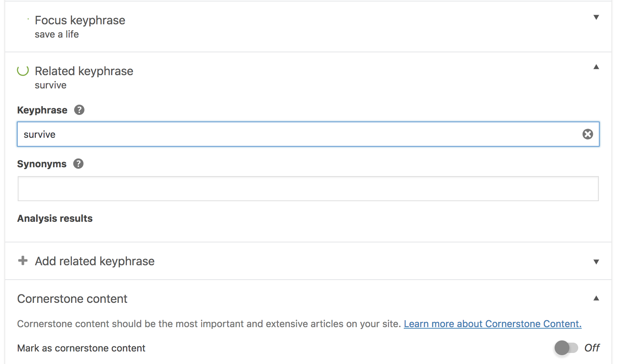Click the plus icon for adding keyphrase
The image size is (621, 364).
point(23,261)
